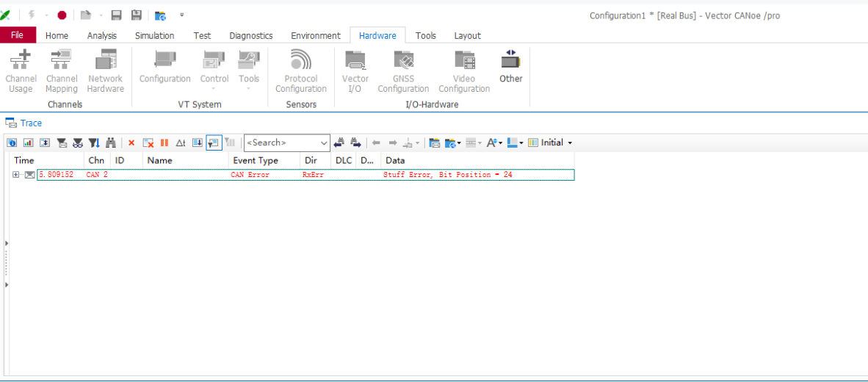Click the red X clear trace icon

pos(131,143)
